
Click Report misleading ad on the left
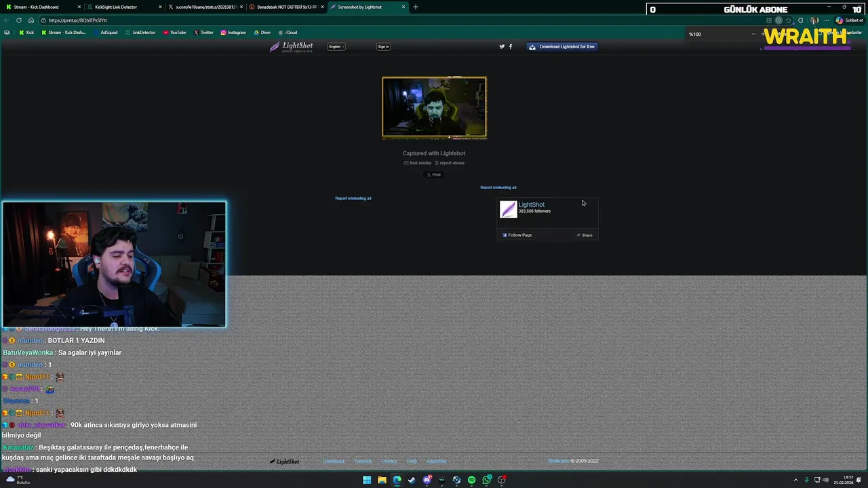click(x=353, y=199)
